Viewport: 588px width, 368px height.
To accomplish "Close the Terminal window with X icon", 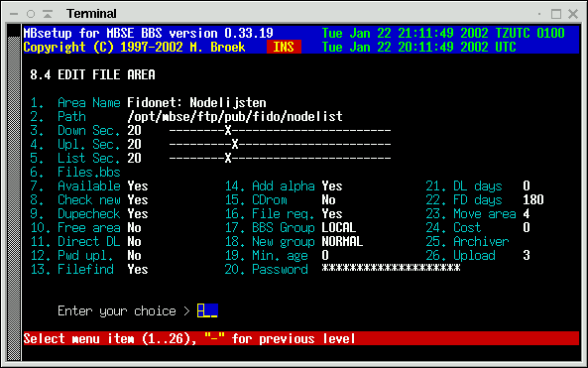I will point(573,14).
